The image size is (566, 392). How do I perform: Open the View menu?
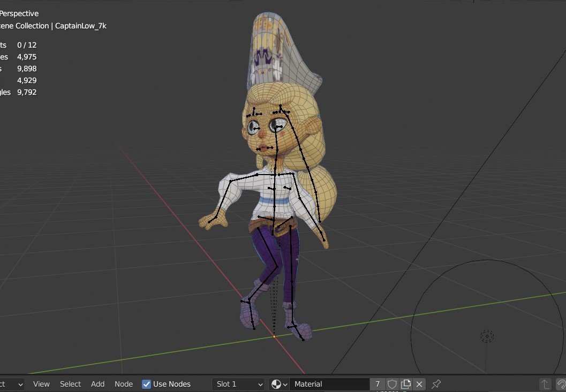41,384
